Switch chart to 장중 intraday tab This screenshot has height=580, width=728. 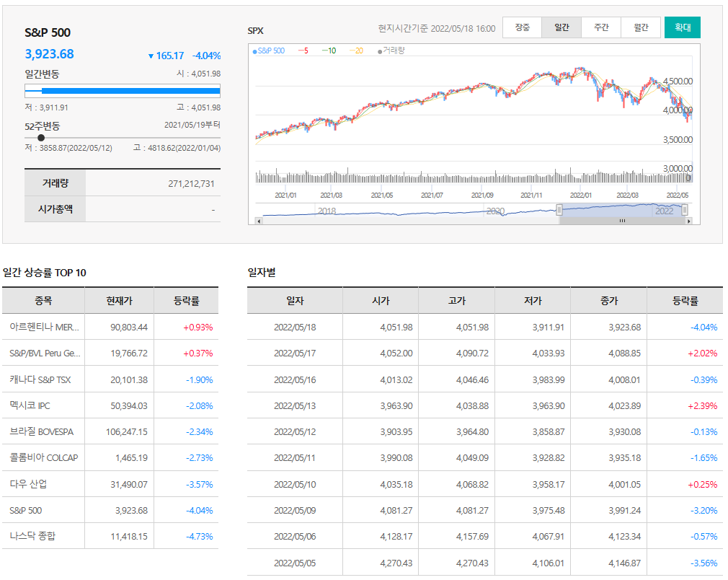click(522, 27)
